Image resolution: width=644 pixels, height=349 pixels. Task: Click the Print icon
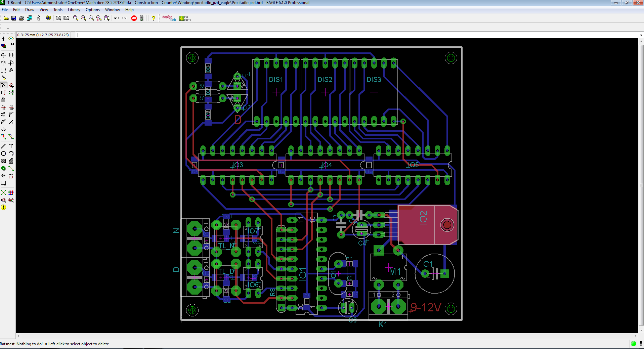pos(22,18)
